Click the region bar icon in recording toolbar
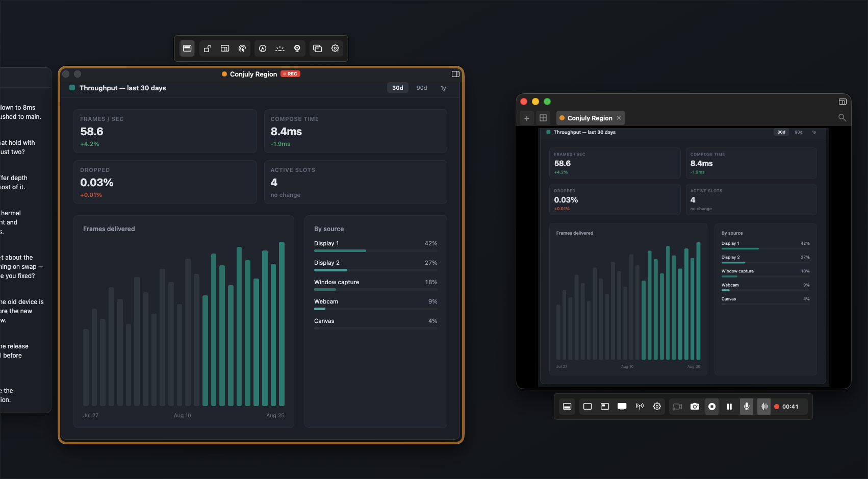 [567, 407]
